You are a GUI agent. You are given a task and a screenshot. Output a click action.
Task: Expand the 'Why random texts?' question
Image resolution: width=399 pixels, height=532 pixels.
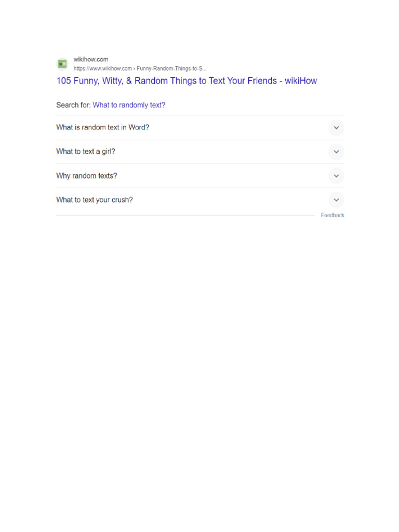click(x=87, y=176)
